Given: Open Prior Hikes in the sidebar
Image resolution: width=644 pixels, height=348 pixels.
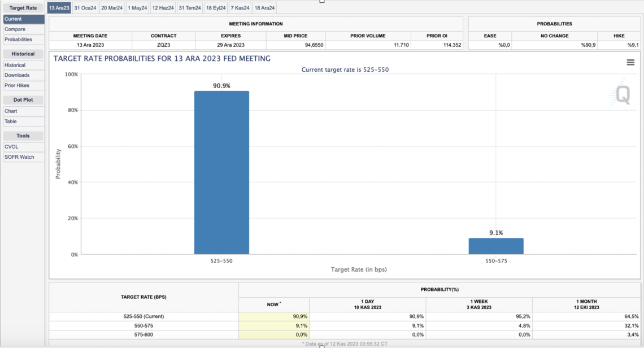Looking at the screenshot, I should (23, 85).
